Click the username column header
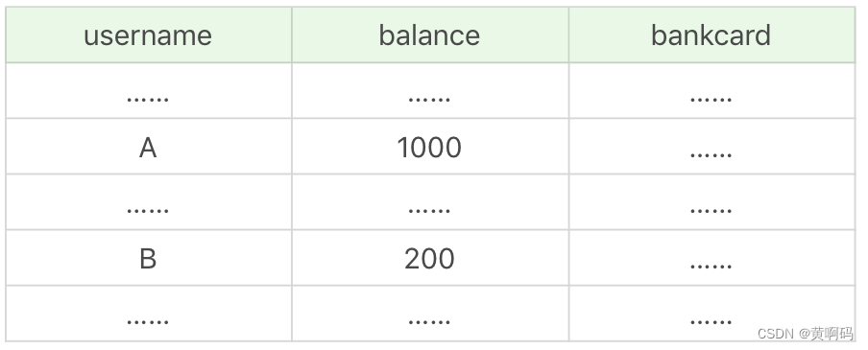 coord(149,35)
